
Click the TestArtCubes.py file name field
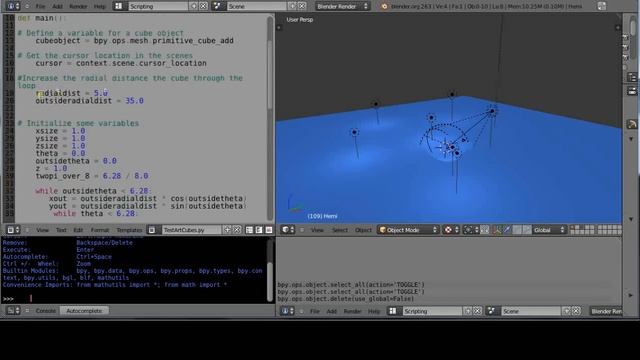191,230
